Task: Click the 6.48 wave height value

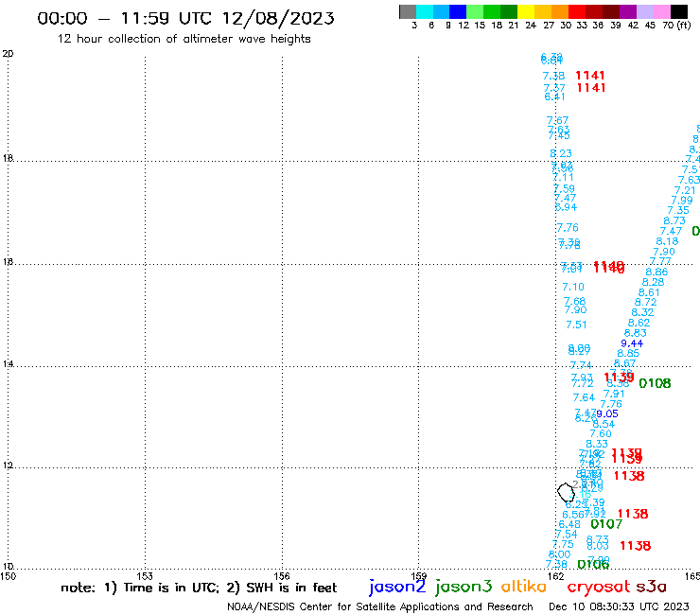Action: (569, 524)
